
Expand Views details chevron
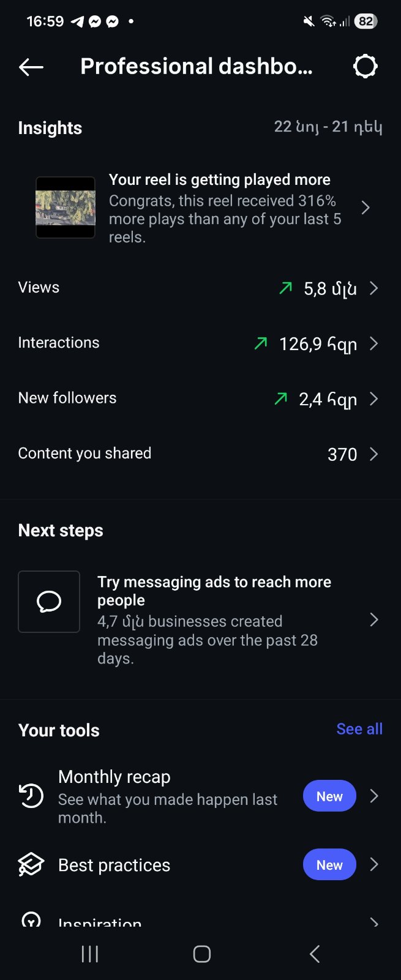[374, 288]
